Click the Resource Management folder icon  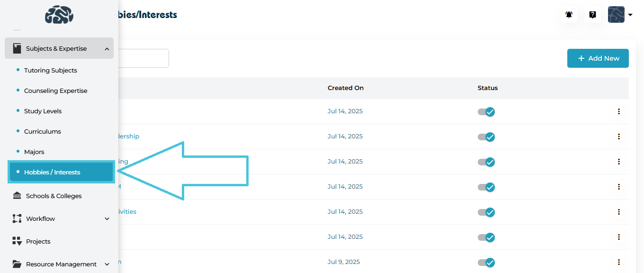tap(17, 264)
